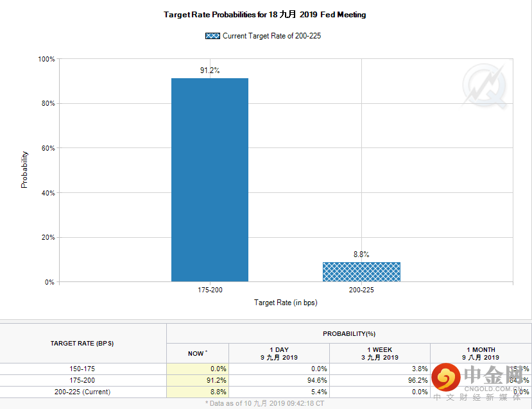Click the hatched legend marker for Current Target Rate
This screenshot has width=532, height=409.
click(212, 36)
